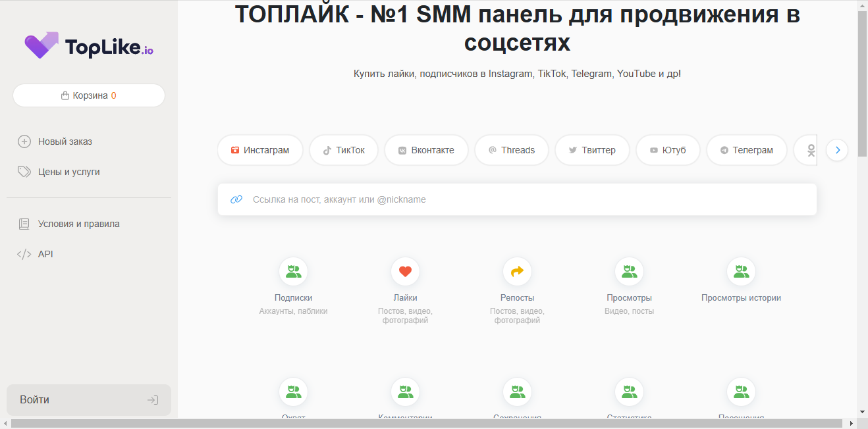The width and height of the screenshot is (868, 429).
Task: Click the heading "ТОПЛАЙК - №1 SMM панель"
Action: click(x=517, y=28)
